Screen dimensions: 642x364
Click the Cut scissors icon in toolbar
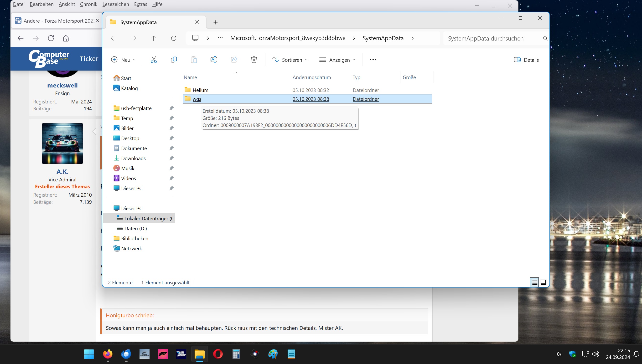[x=154, y=60]
